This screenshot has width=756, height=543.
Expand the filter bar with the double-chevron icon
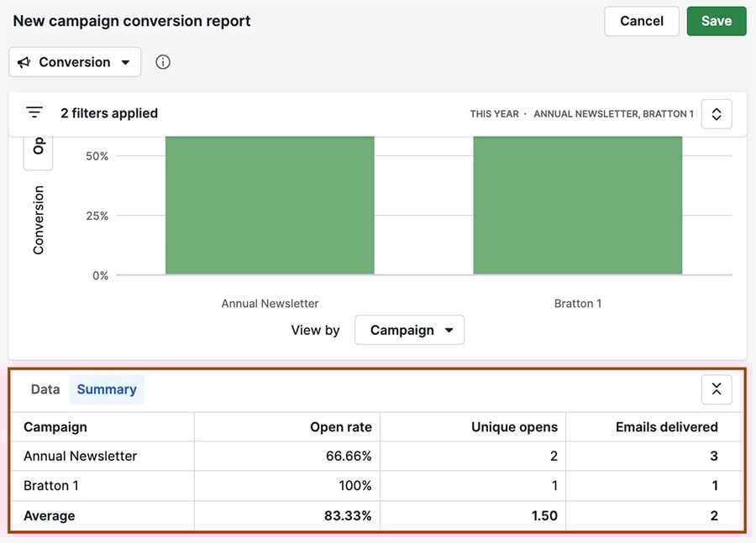point(716,113)
